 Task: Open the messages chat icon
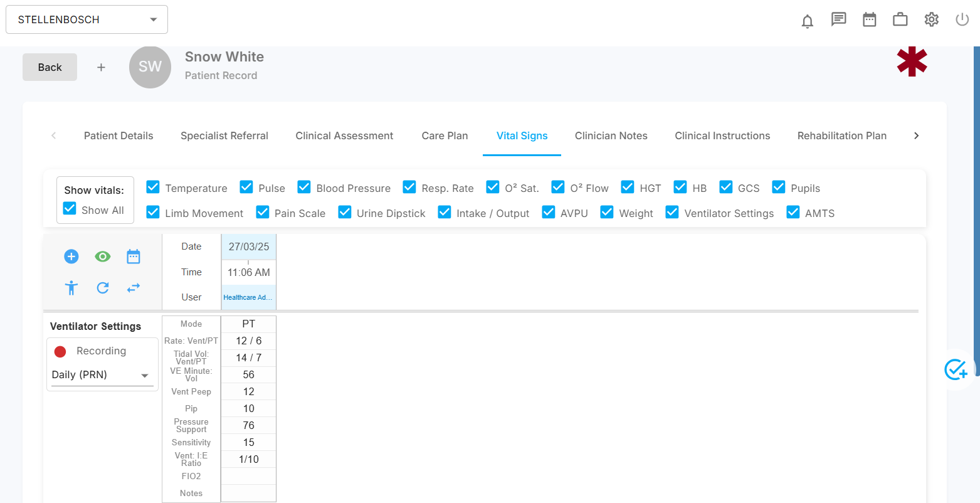pyautogui.click(x=838, y=19)
